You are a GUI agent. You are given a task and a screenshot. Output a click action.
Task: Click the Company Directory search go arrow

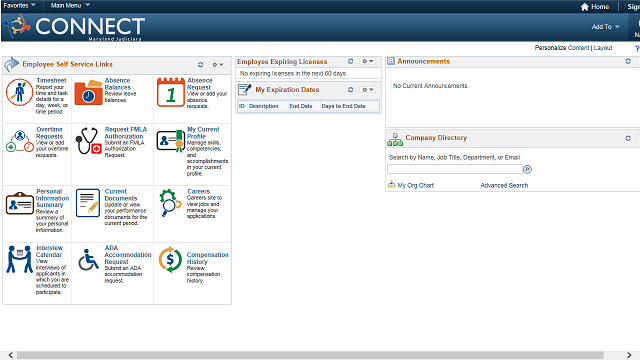click(x=527, y=169)
